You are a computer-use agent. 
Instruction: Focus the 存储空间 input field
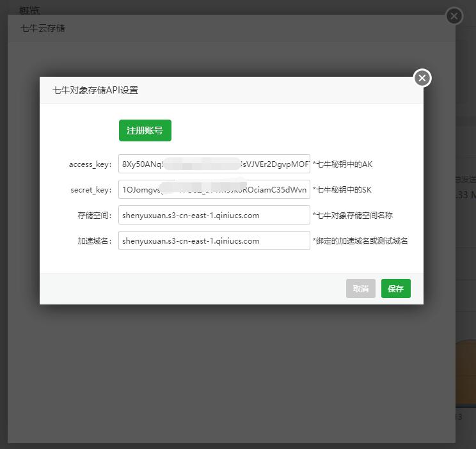click(x=214, y=215)
